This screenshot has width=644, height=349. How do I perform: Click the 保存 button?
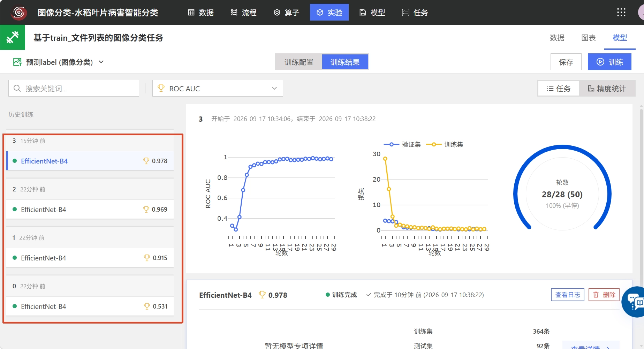click(x=566, y=62)
